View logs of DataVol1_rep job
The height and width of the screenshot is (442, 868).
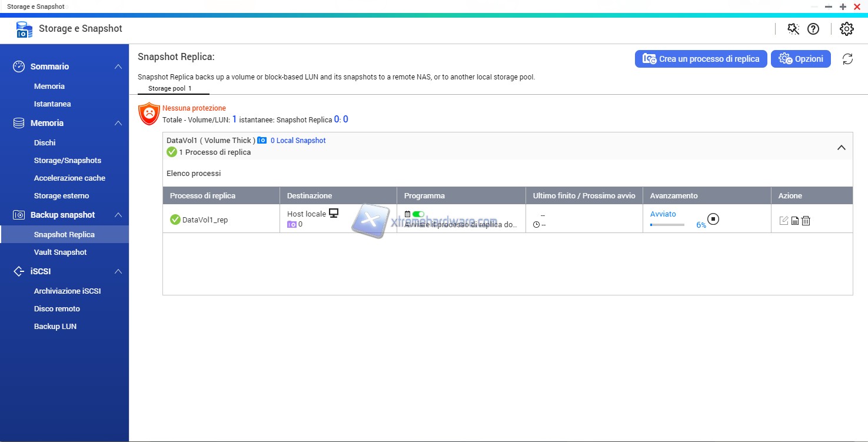794,221
